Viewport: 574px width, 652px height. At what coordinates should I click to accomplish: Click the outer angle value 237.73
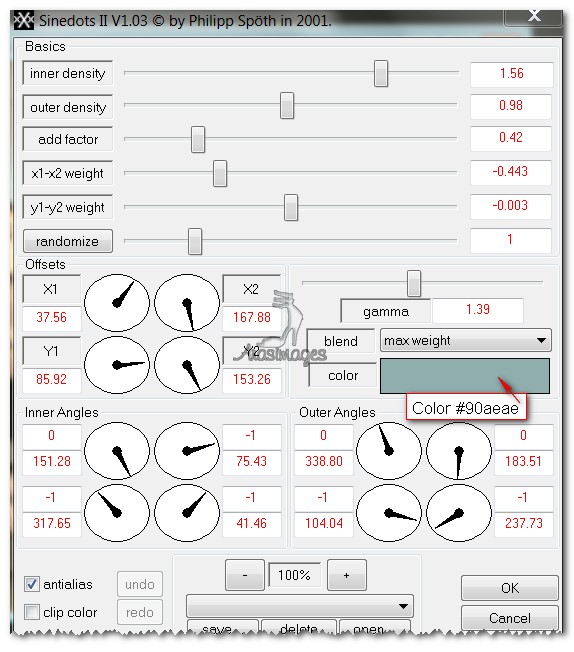(524, 524)
